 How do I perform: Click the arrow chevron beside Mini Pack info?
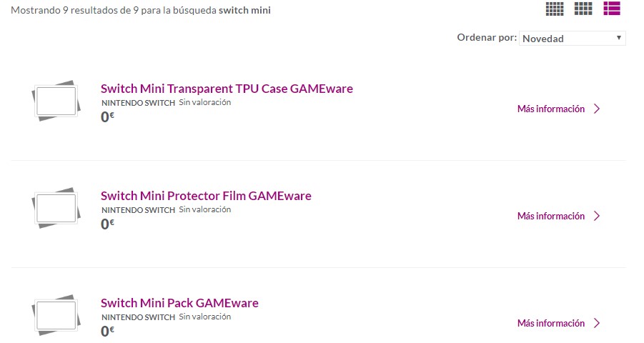point(598,324)
